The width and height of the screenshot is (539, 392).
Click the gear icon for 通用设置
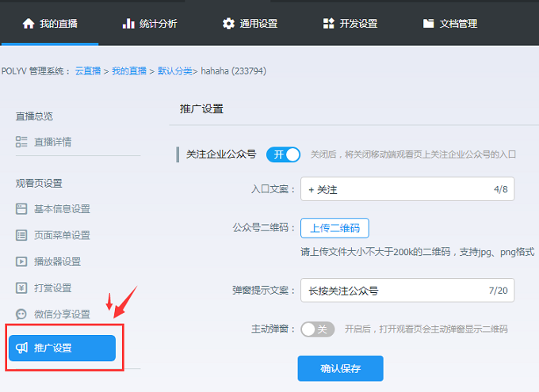point(228,24)
